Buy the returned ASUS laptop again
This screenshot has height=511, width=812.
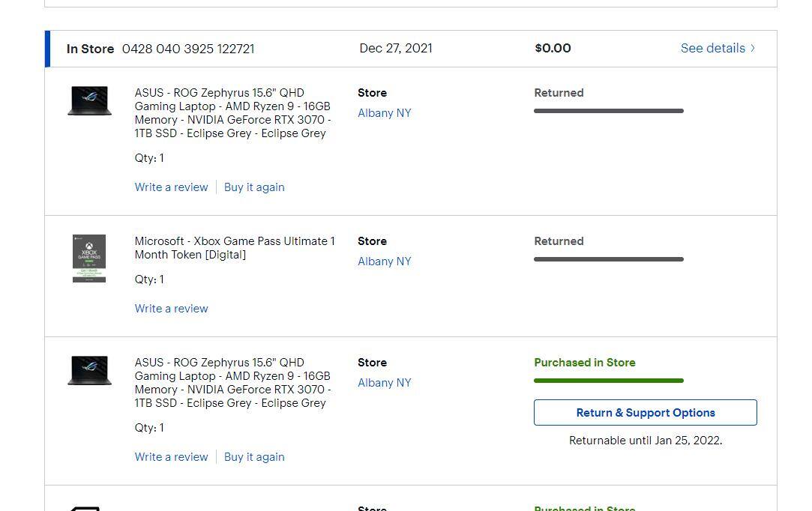pos(254,187)
